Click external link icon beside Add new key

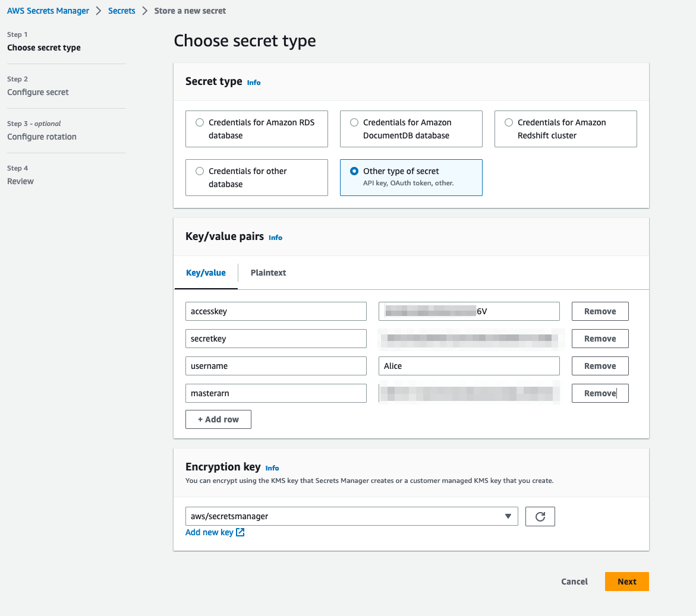pos(240,532)
